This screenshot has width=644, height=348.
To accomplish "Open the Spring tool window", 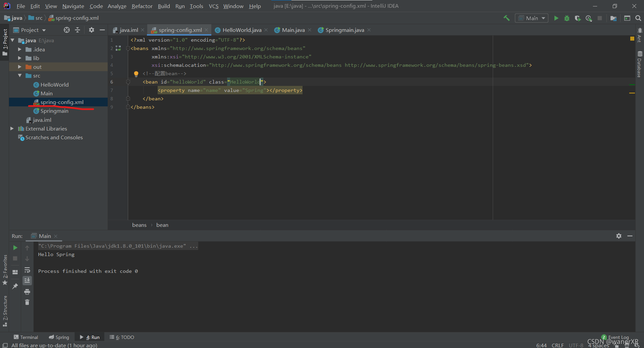I will coord(59,337).
